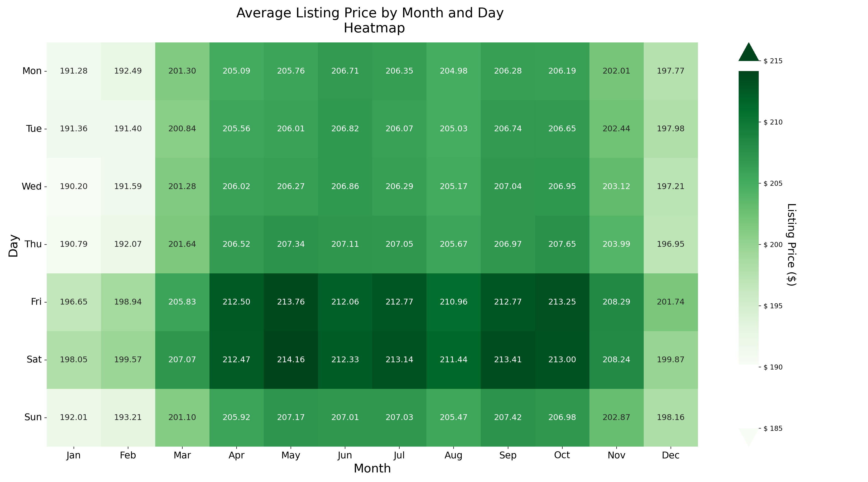Viewport: 868px width, 482px height.
Task: Click the "Aug" column label
Action: coord(453,455)
